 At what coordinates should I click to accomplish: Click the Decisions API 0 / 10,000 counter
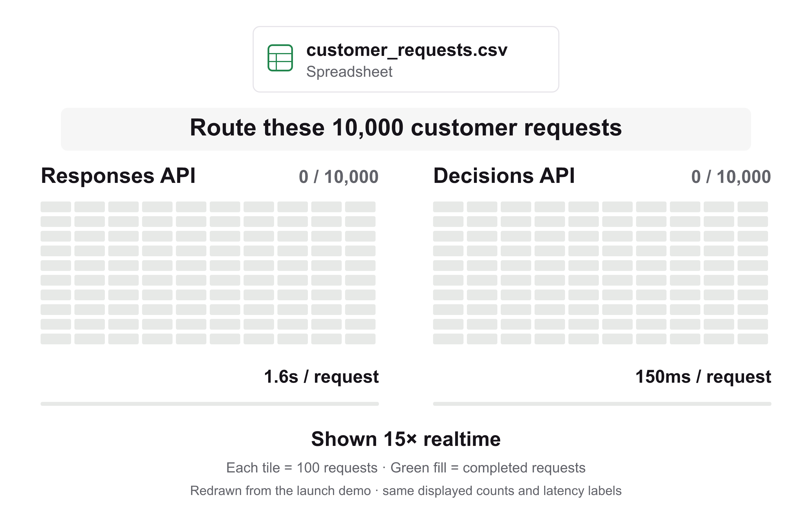[x=731, y=177]
